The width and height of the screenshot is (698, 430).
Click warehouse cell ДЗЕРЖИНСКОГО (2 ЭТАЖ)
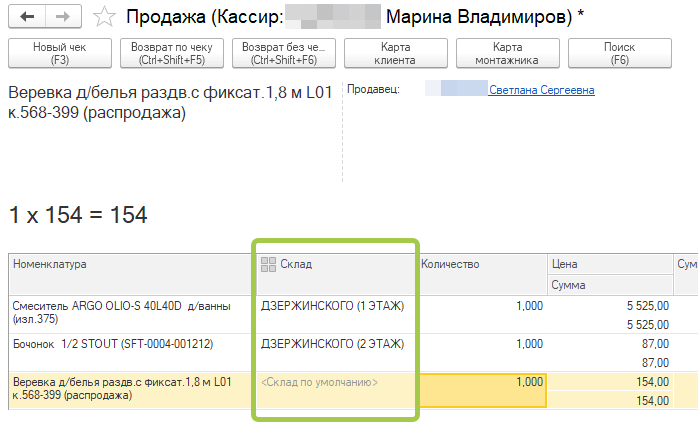[332, 344]
